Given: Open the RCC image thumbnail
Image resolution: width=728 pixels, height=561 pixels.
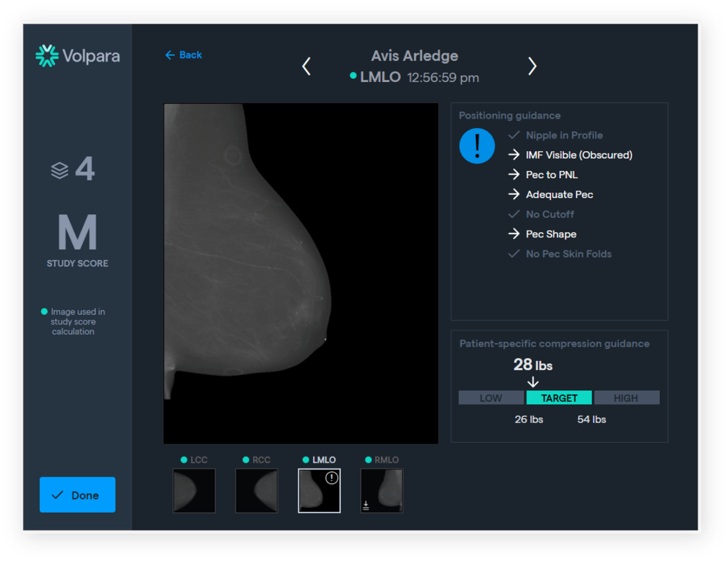Looking at the screenshot, I should click(257, 490).
